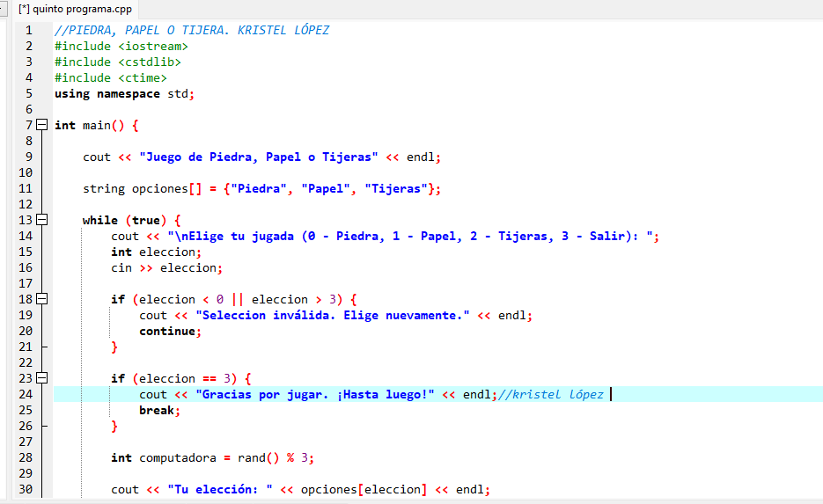This screenshot has width=823, height=504.
Task: Click the break keyword on line 25
Action: 157,410
